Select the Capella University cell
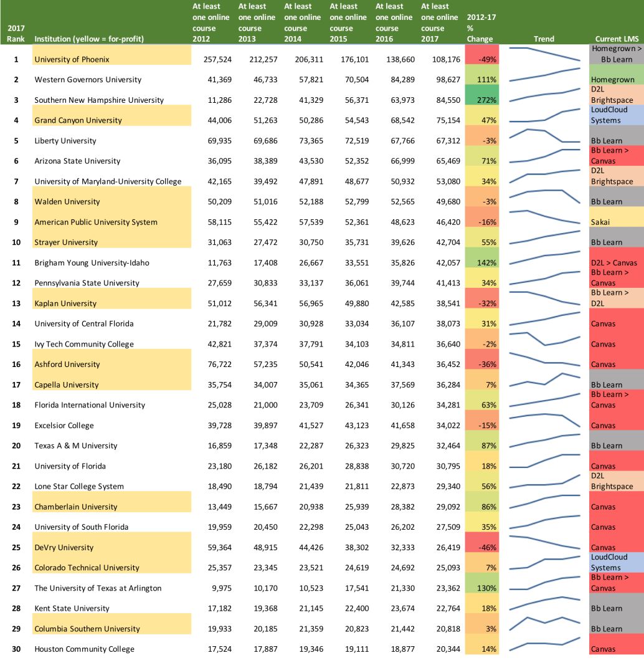644x663 pixels. tap(111, 379)
